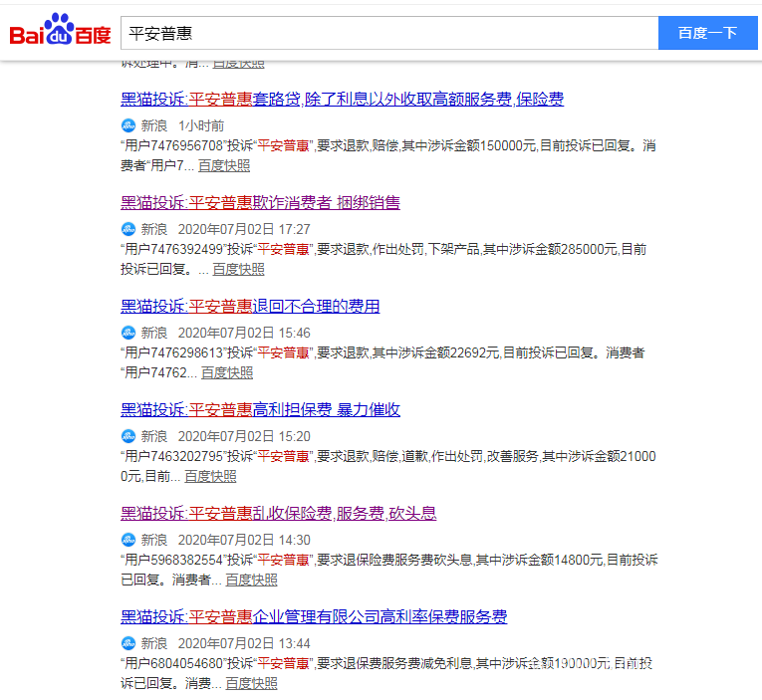Open 百度快照 for 用户7476298613 result
Viewport: 762px width, 700px height.
[227, 372]
